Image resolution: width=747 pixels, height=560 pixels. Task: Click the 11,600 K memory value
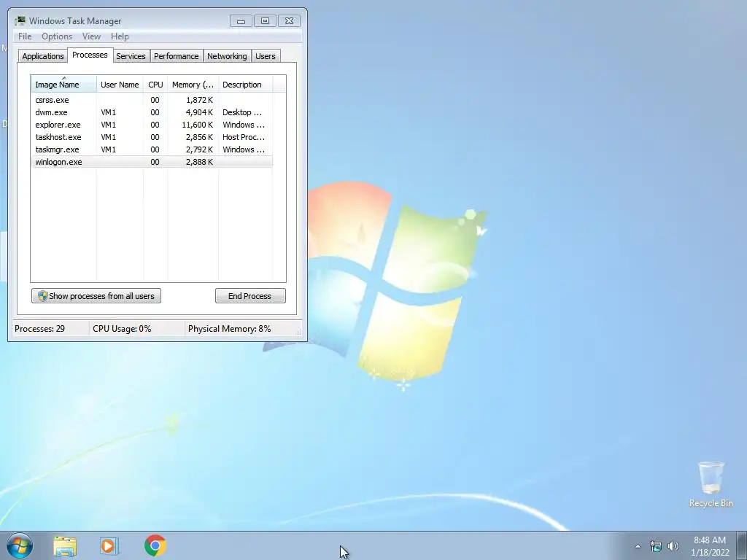197,125
